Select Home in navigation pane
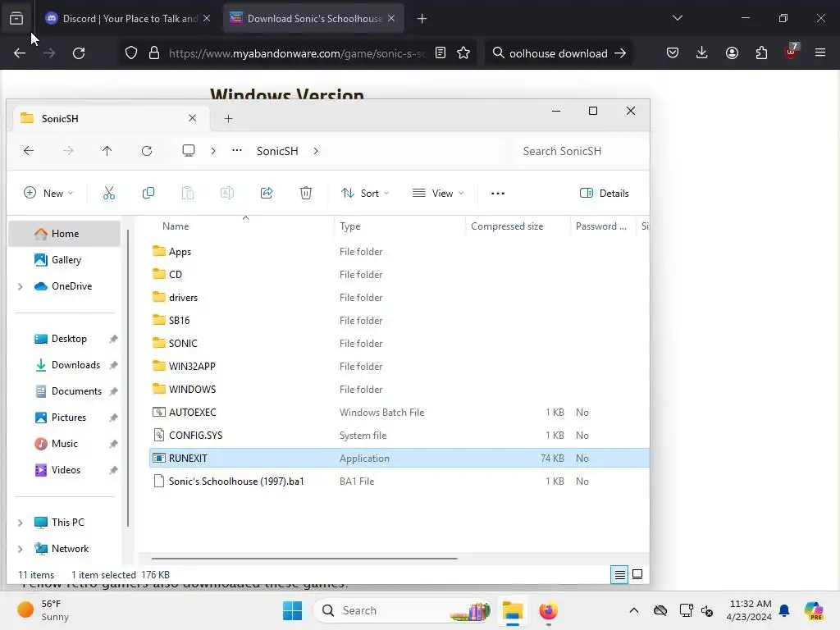 pos(64,234)
